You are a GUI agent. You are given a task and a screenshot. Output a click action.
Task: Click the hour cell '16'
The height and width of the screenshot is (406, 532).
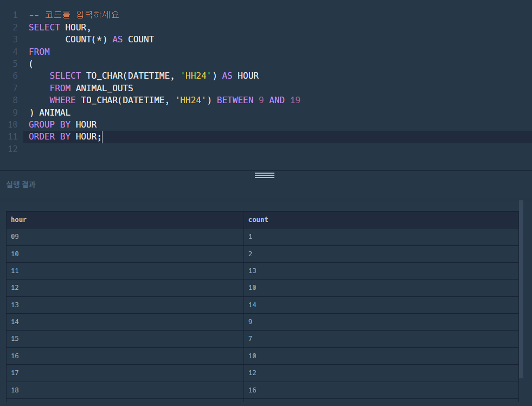pos(125,356)
